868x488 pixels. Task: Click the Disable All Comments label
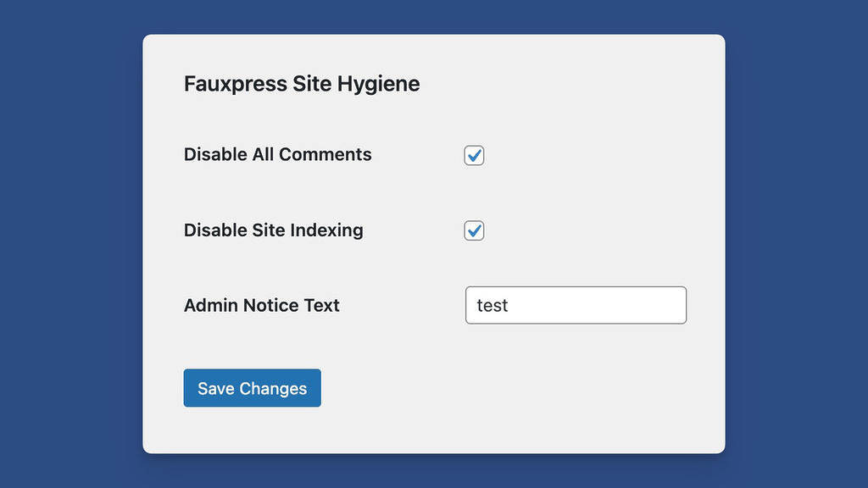point(277,154)
